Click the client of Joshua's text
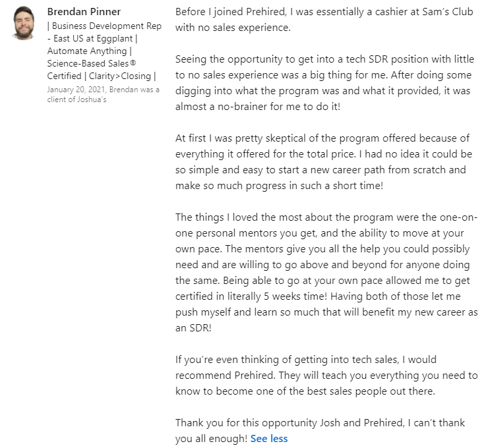Image resolution: width=488 pixels, height=448 pixels. 76,99
